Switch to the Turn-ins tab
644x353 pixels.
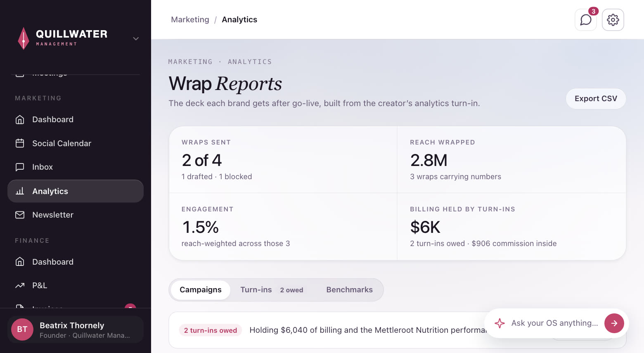pos(272,290)
